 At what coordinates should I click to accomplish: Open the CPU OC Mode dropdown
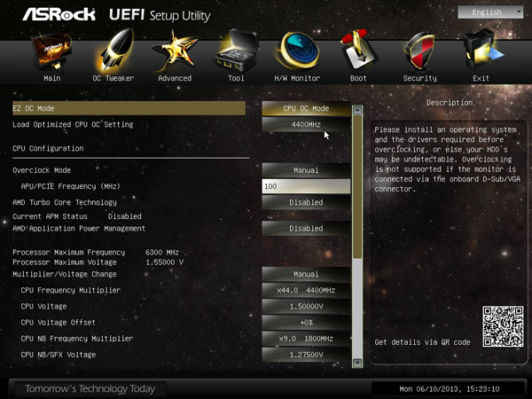click(306, 108)
